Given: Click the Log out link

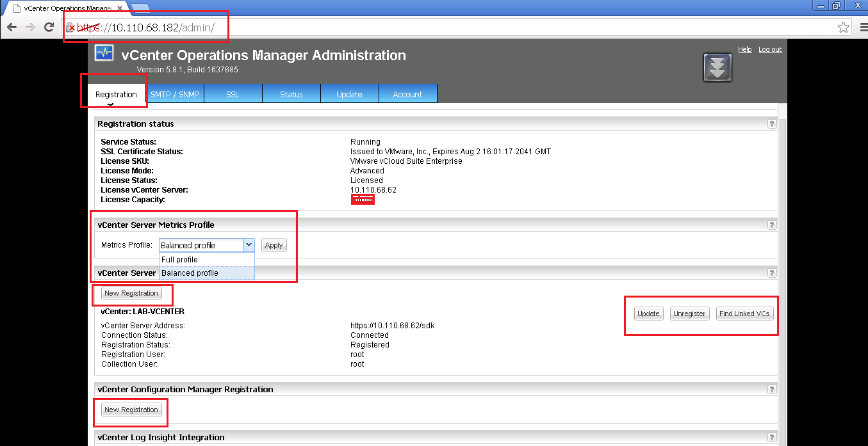Looking at the screenshot, I should pyautogui.click(x=770, y=49).
